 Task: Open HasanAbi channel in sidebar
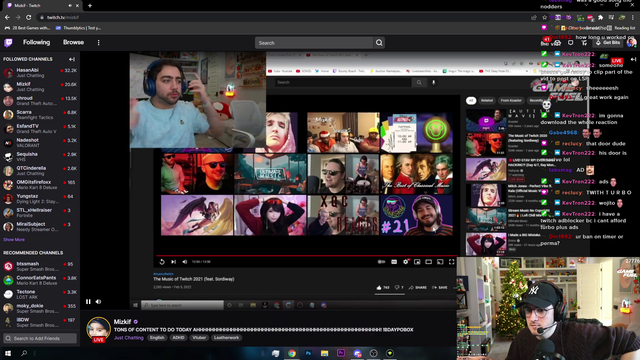40,73
